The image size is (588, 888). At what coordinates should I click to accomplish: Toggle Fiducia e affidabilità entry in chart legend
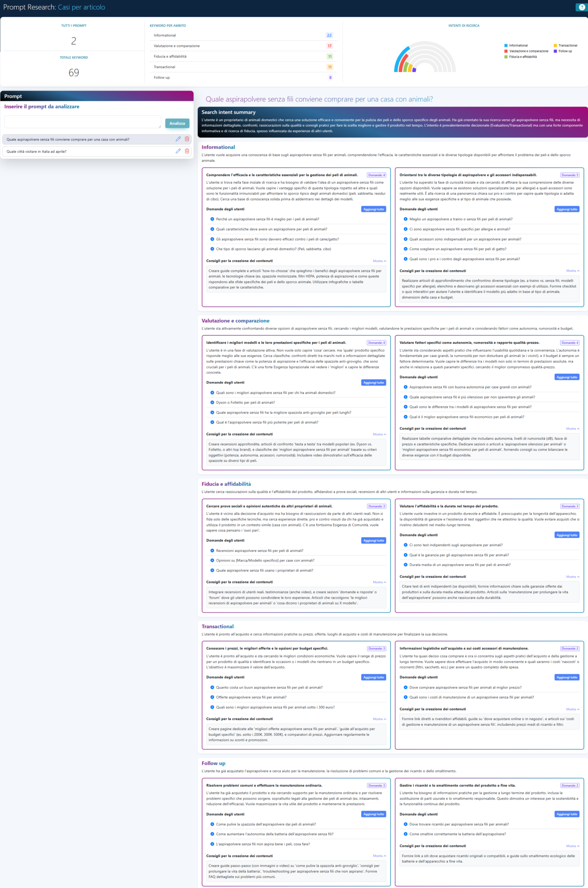523,57
